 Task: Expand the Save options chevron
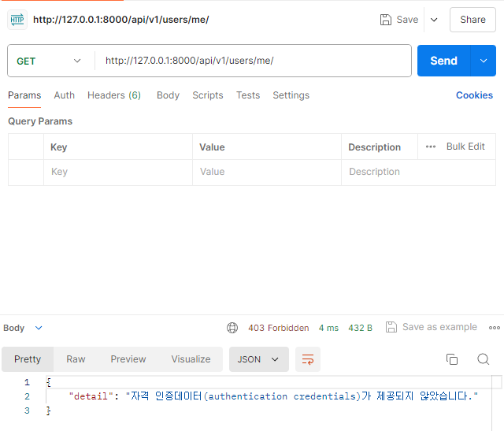click(434, 20)
